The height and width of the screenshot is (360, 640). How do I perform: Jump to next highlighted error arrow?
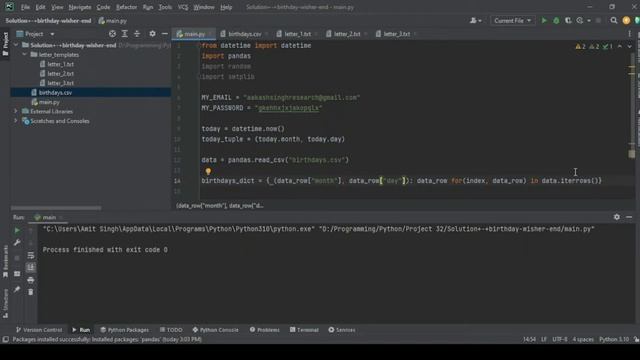(x=629, y=47)
